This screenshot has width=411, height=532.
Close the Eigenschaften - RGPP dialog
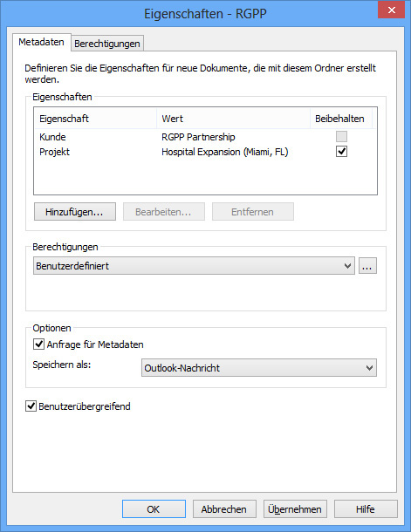coord(391,10)
